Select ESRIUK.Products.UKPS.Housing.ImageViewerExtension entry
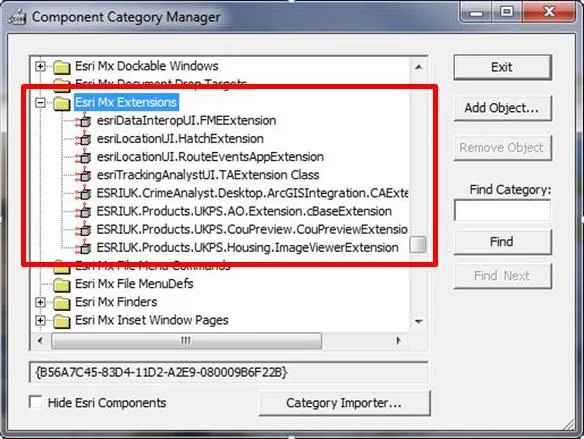 tap(247, 248)
